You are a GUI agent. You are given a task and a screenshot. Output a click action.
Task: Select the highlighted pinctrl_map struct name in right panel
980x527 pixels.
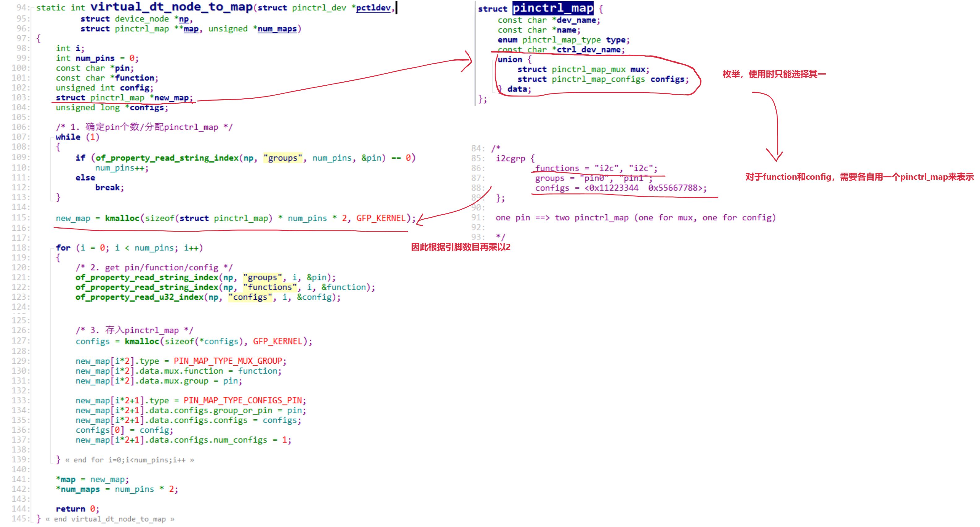pyautogui.click(x=553, y=8)
